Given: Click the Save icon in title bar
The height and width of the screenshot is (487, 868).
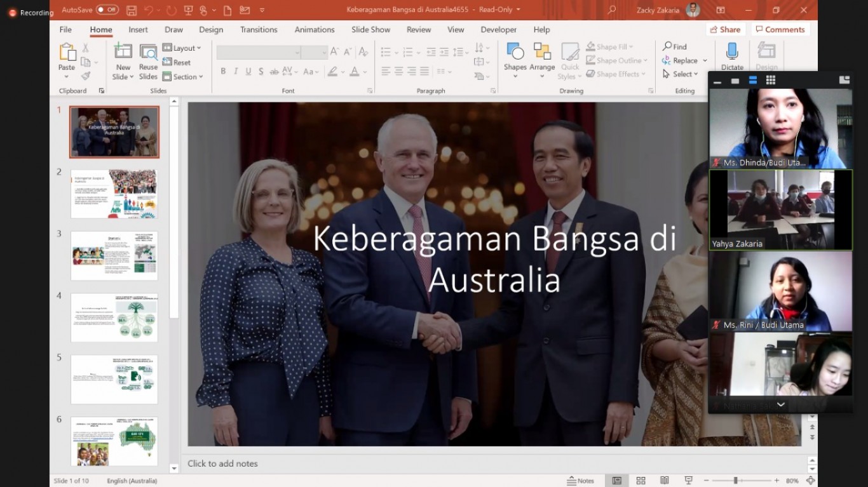Looking at the screenshot, I should (x=132, y=10).
